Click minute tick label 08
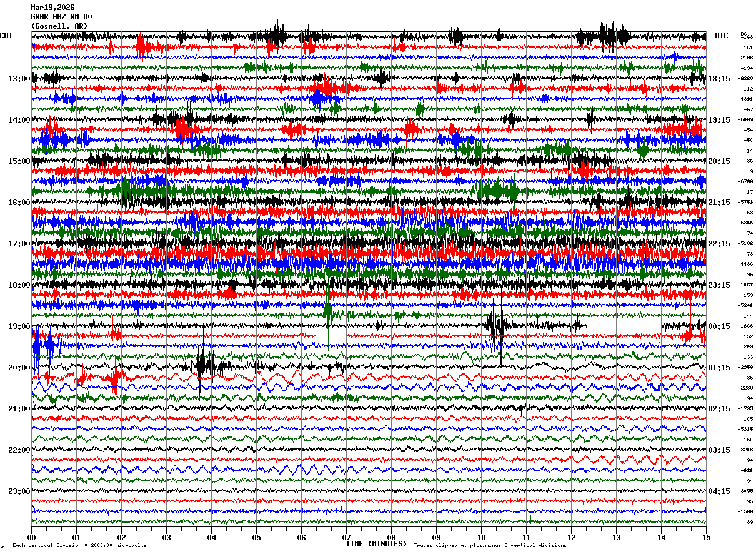 391,537
